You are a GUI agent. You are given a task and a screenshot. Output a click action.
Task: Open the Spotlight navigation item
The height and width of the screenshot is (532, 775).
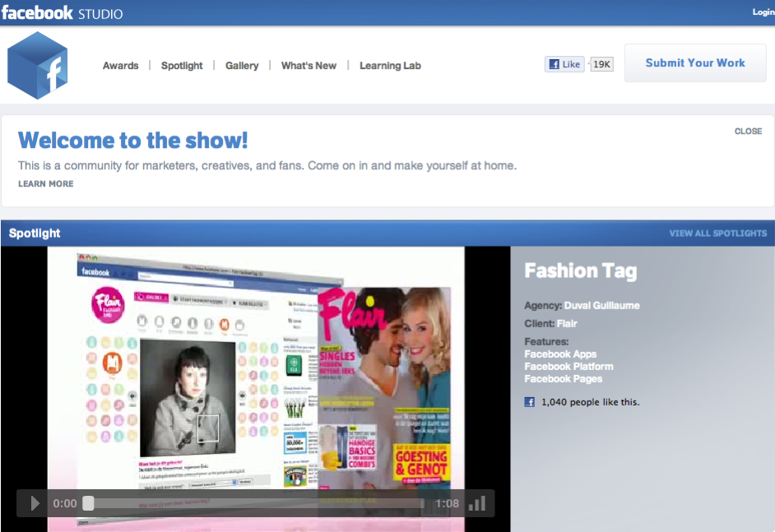tap(181, 66)
